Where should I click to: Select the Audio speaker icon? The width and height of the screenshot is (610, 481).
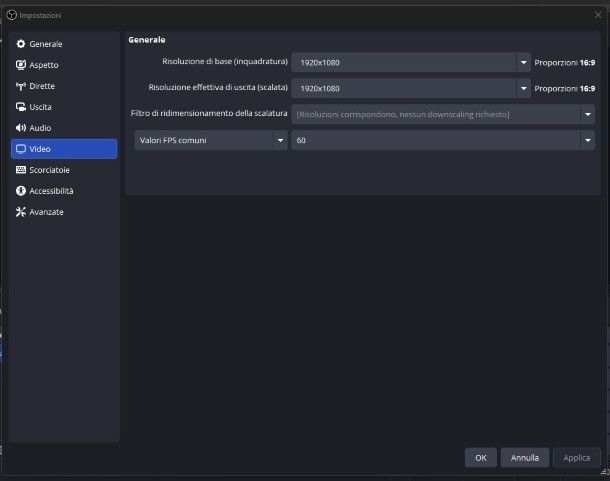point(21,128)
